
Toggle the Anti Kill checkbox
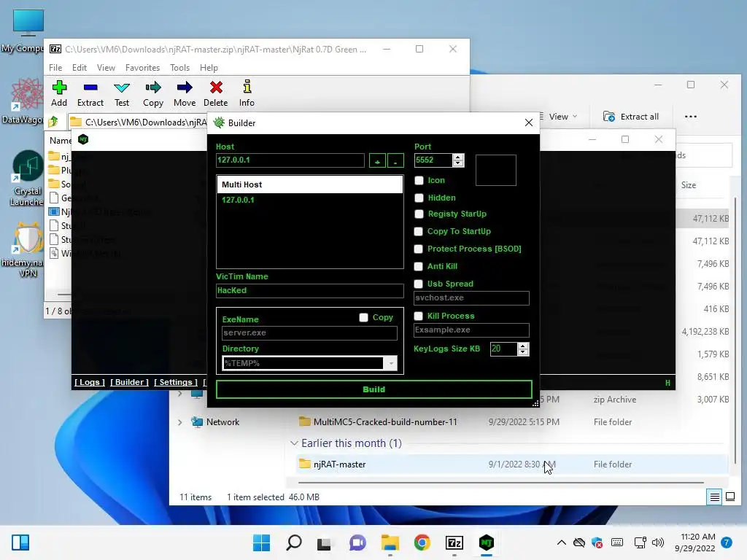click(x=418, y=266)
